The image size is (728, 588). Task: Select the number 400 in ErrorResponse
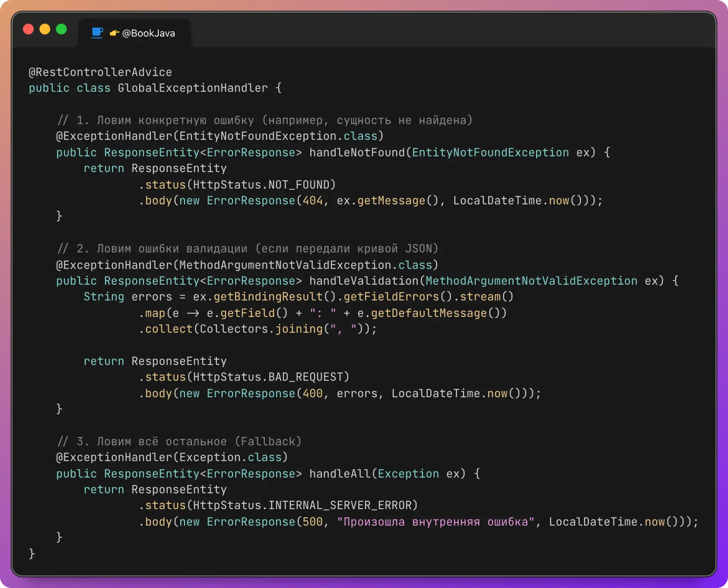tap(313, 394)
